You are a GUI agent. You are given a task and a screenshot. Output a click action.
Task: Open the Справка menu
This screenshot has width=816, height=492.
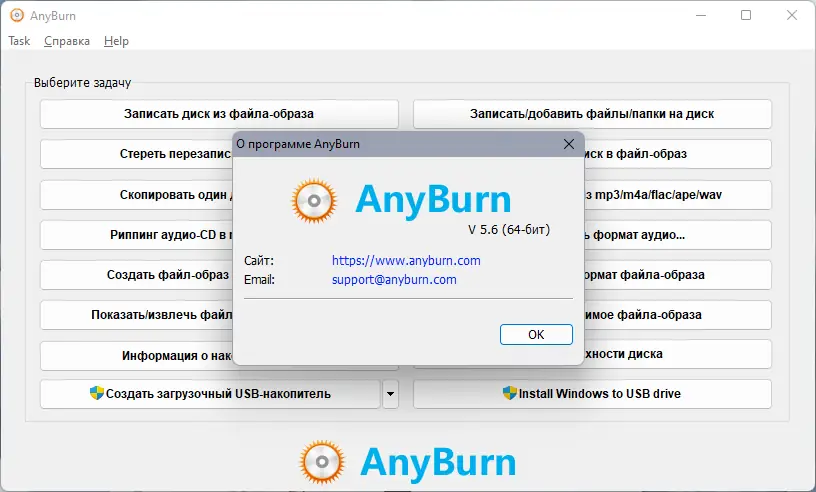pos(67,41)
